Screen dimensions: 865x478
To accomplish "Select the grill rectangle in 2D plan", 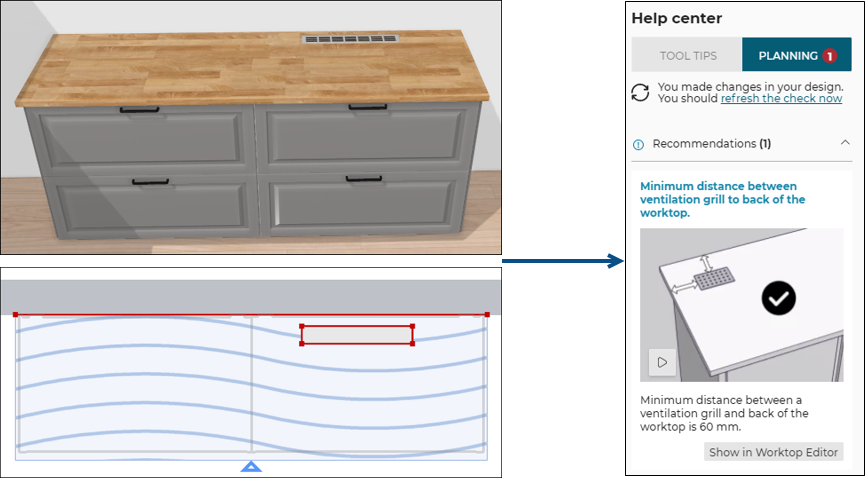I will pyautogui.click(x=357, y=335).
